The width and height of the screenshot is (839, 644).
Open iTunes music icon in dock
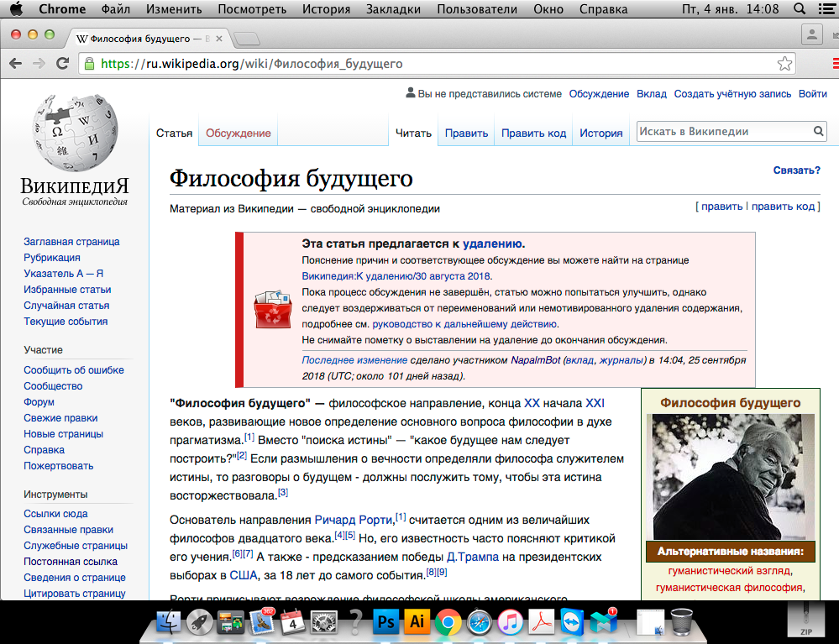point(510,622)
